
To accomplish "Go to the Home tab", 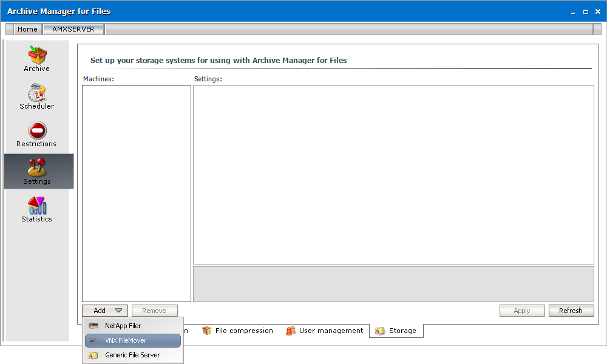I will coord(27,29).
